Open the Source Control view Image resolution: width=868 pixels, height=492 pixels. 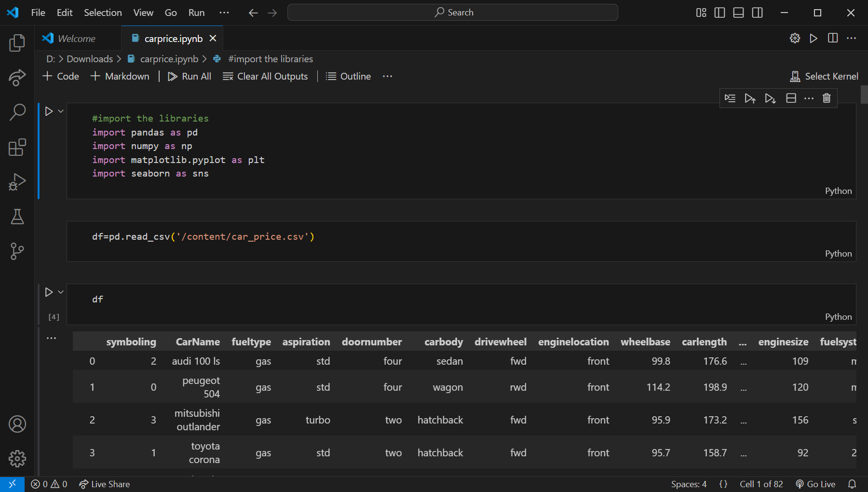[x=17, y=251]
